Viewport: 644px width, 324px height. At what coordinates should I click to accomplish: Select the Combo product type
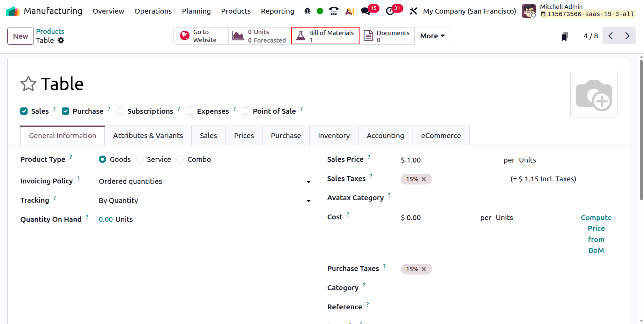[x=180, y=159]
